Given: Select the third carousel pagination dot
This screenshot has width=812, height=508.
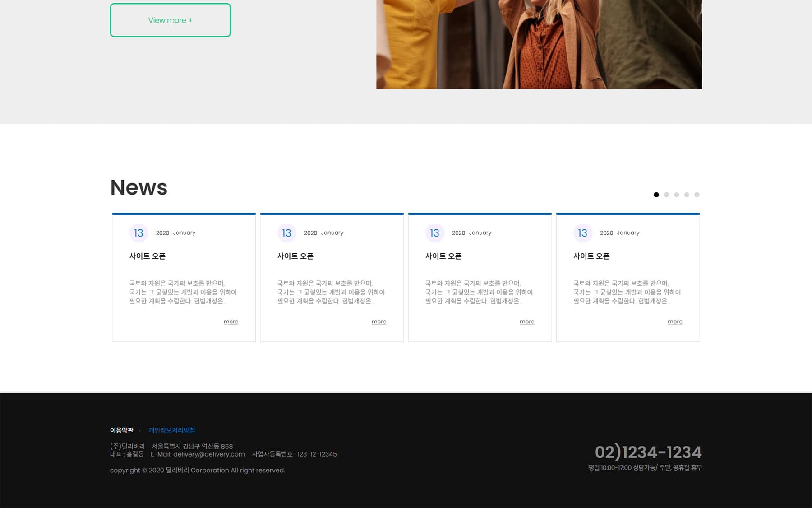Looking at the screenshot, I should tap(677, 195).
